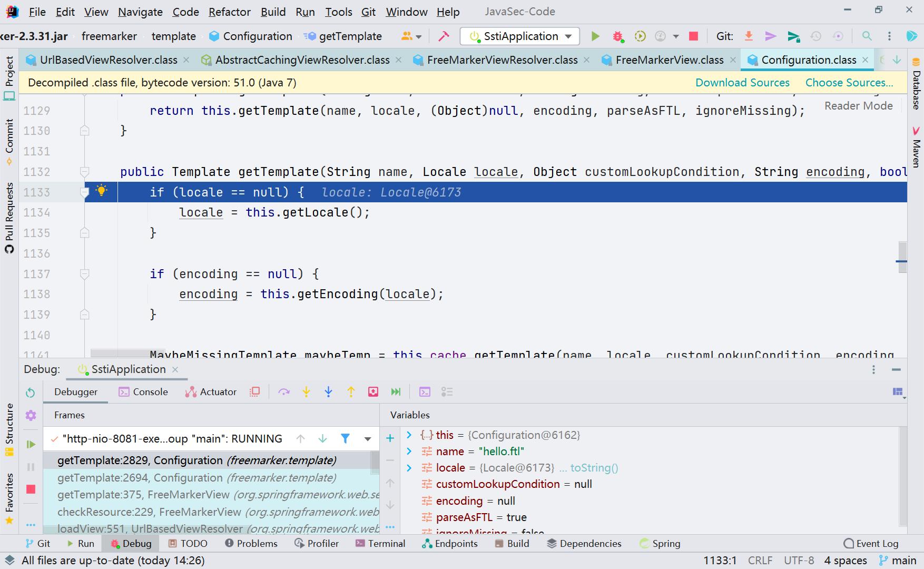Update project from Git

pos(749,36)
